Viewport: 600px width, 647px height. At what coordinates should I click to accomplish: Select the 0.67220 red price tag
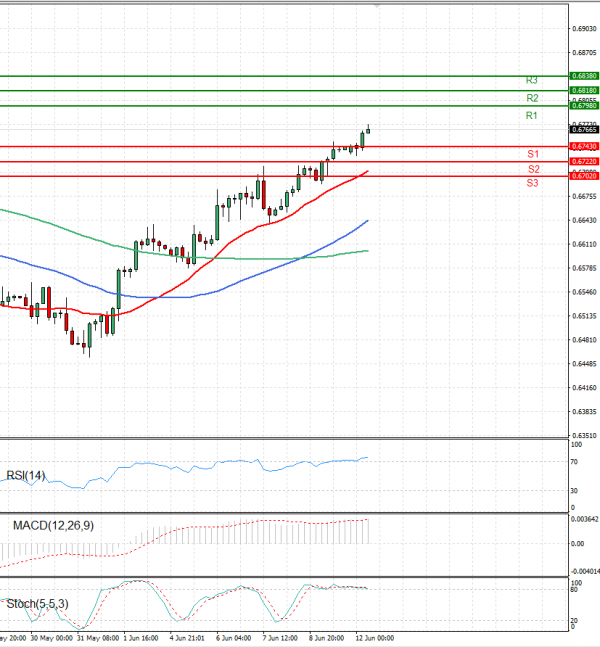(x=584, y=161)
